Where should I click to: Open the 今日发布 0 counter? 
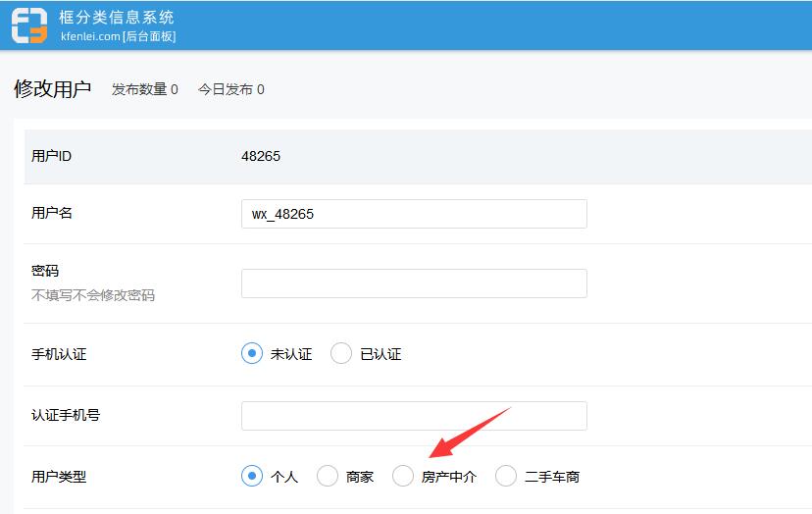231,89
